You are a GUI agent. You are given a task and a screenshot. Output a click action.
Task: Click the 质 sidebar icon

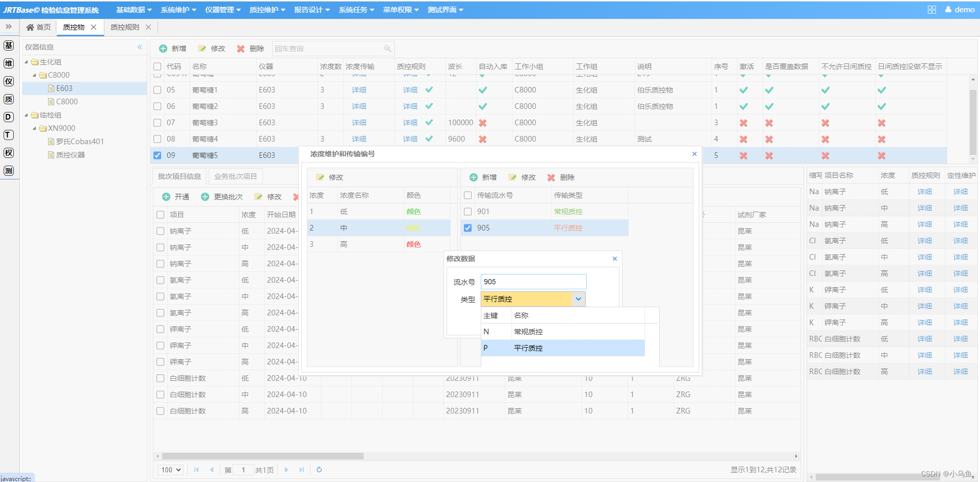(x=9, y=99)
